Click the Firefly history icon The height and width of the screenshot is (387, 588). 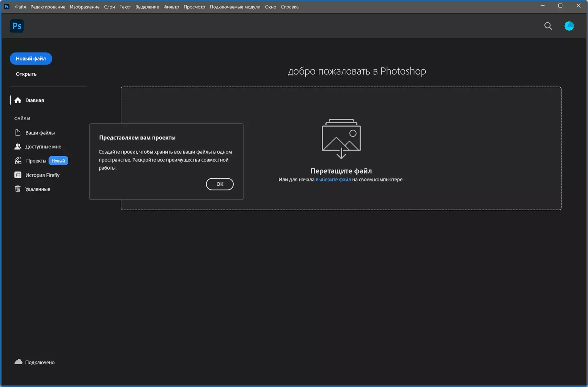coord(18,175)
